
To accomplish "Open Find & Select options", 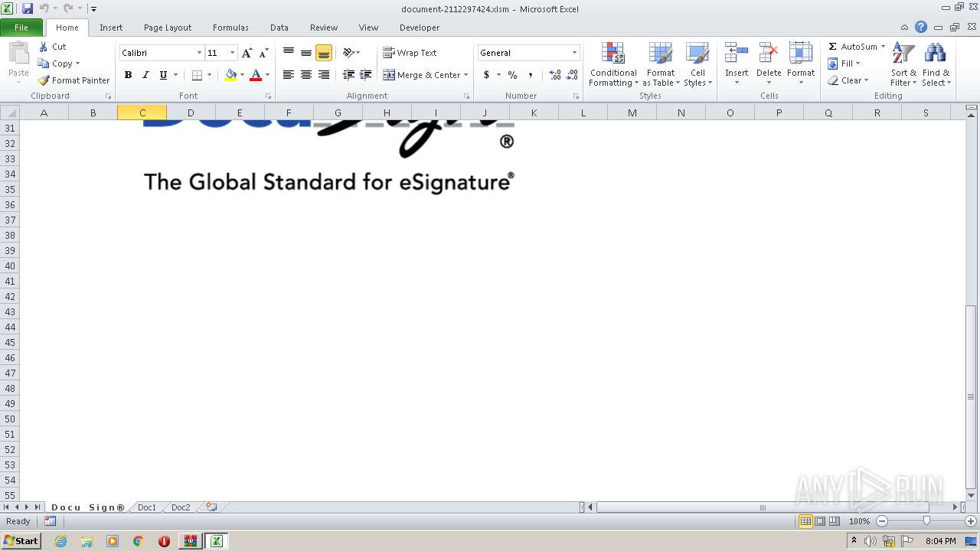I will point(936,64).
